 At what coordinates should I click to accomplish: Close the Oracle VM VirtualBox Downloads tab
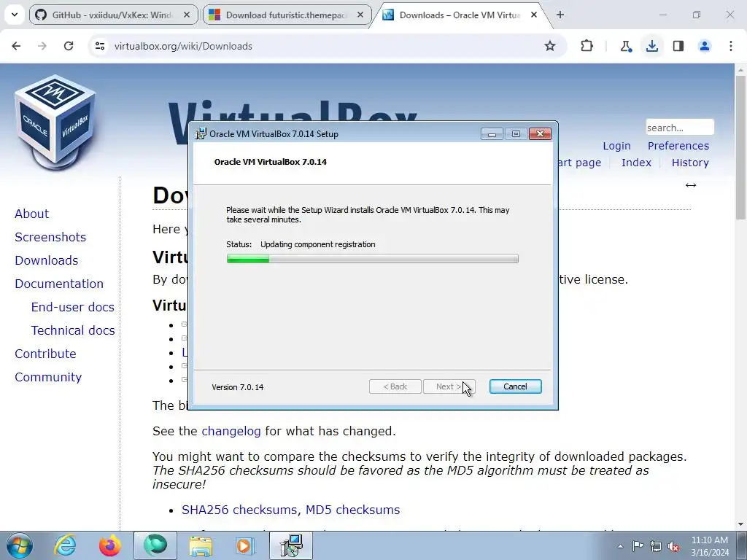534,15
